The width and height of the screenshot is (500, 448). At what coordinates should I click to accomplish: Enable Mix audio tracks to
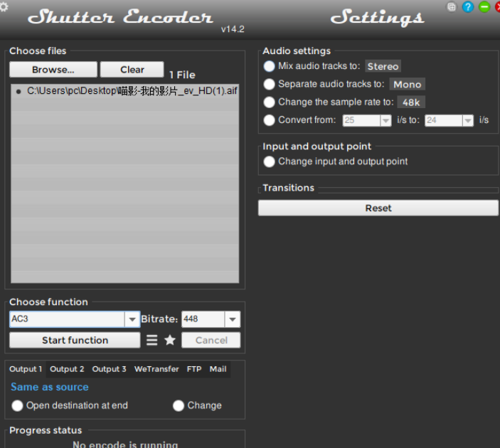[269, 66]
